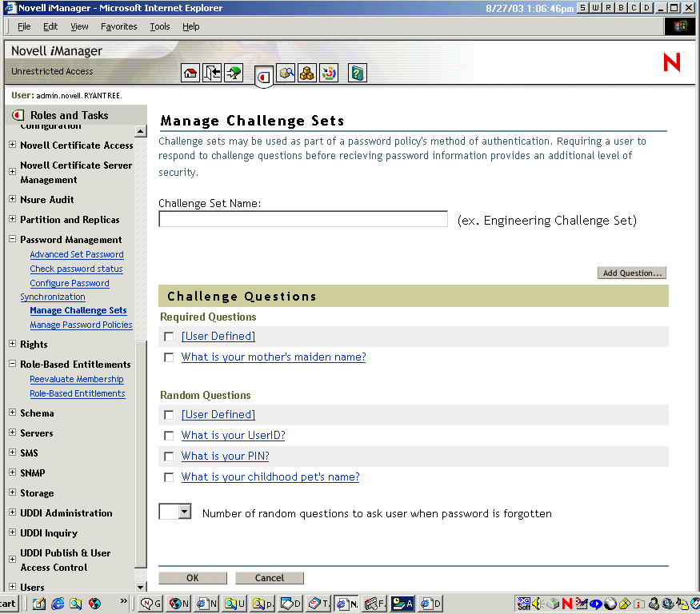Click the red Novell N logo

pyautogui.click(x=670, y=62)
